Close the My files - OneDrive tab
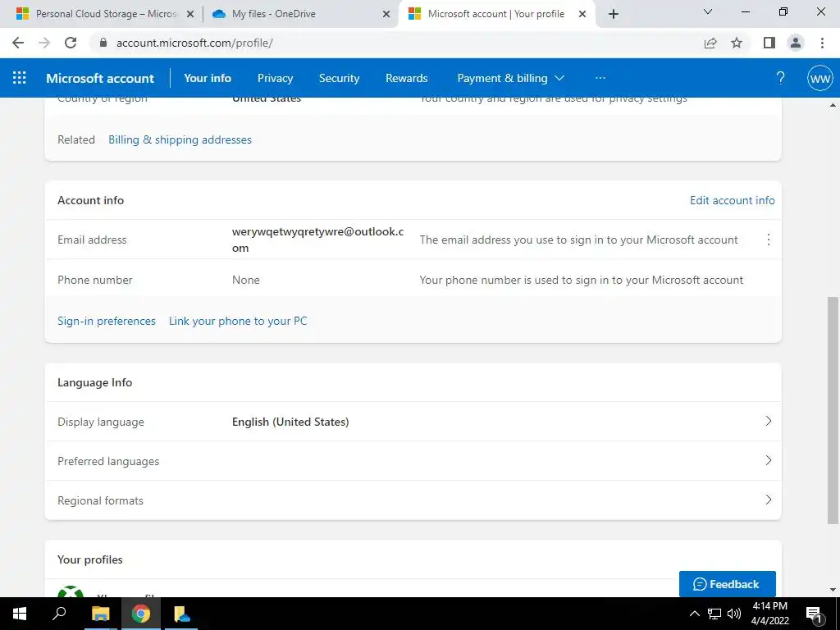Screen dimensions: 840x630 click(x=386, y=14)
